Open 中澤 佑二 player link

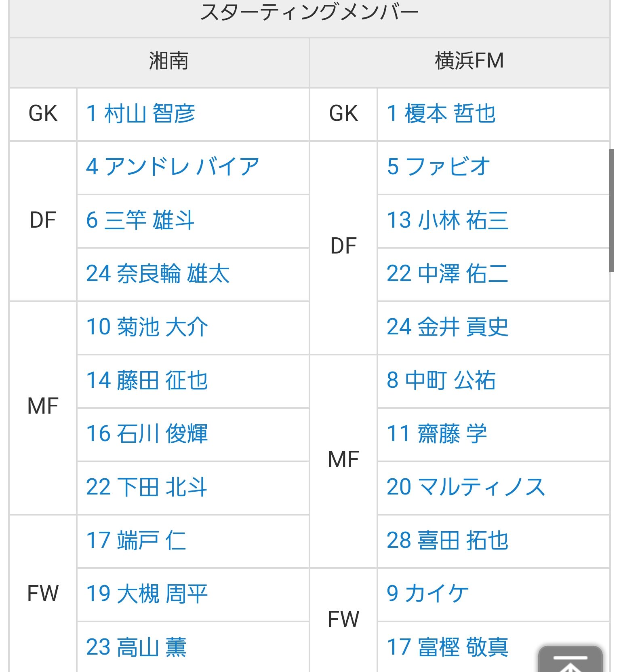447,274
